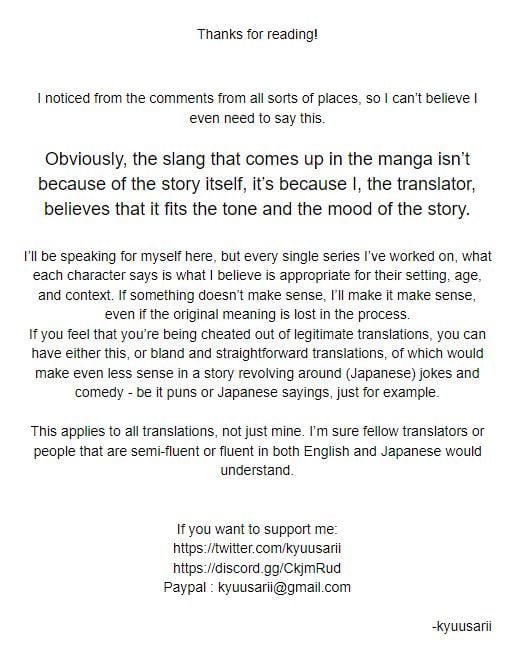Click 'people that are semi-fluent or fluent' line
518x655 pixels.
click(x=257, y=451)
